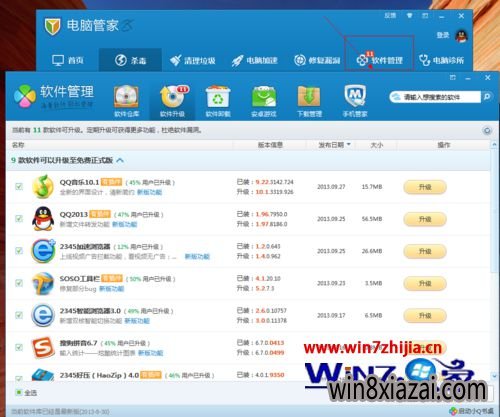This screenshot has height=417, width=500.
Task: Click 升级 button for QQ音乐10.1
Action: 425,187
